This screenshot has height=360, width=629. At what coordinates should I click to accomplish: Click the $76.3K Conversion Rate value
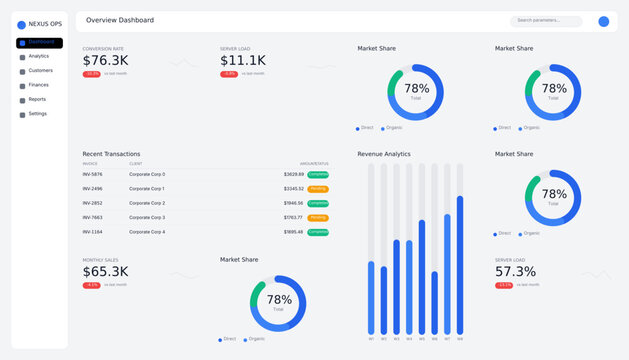click(105, 61)
